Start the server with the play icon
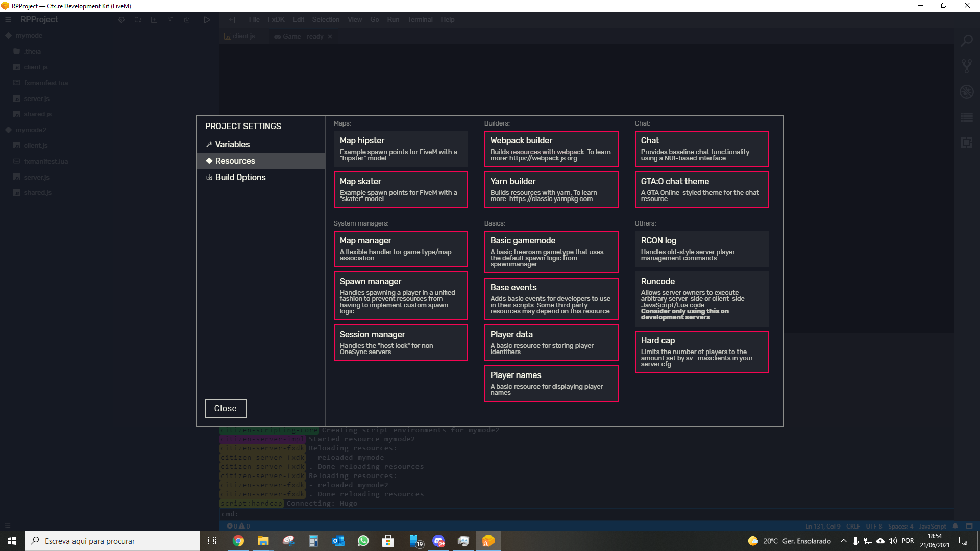 click(x=207, y=20)
